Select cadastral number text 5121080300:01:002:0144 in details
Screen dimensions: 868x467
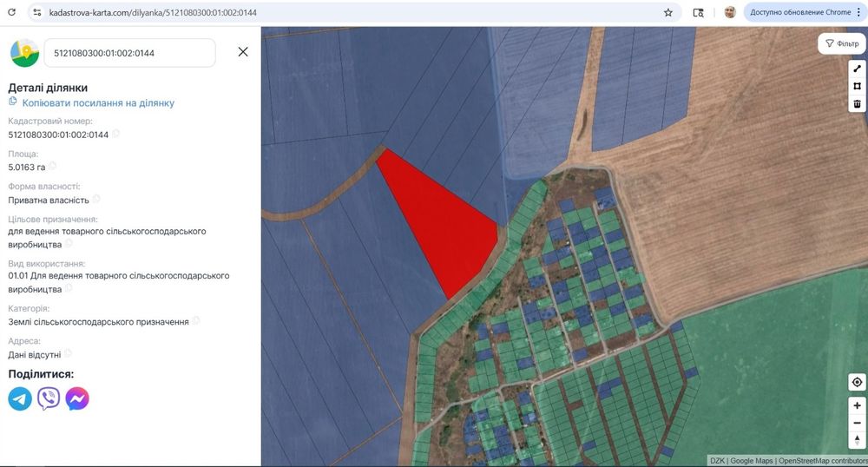58,135
